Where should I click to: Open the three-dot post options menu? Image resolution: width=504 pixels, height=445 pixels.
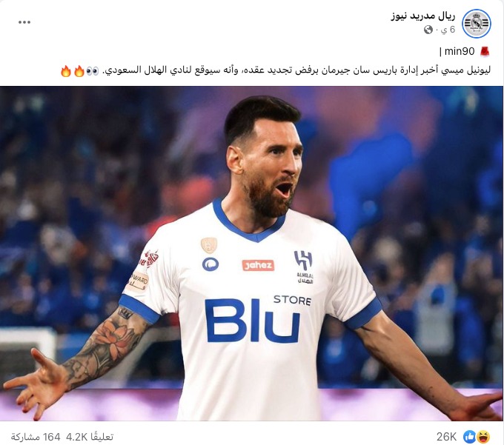(x=24, y=22)
